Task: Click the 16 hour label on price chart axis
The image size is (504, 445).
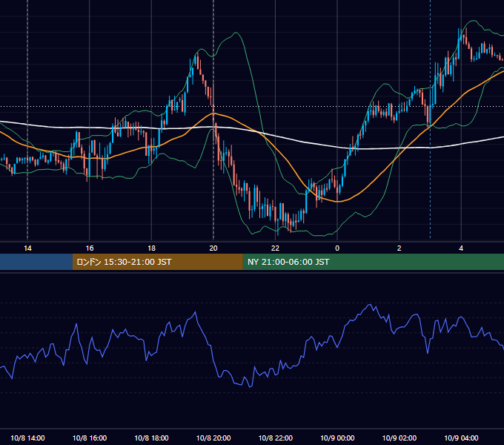Action: coord(90,248)
